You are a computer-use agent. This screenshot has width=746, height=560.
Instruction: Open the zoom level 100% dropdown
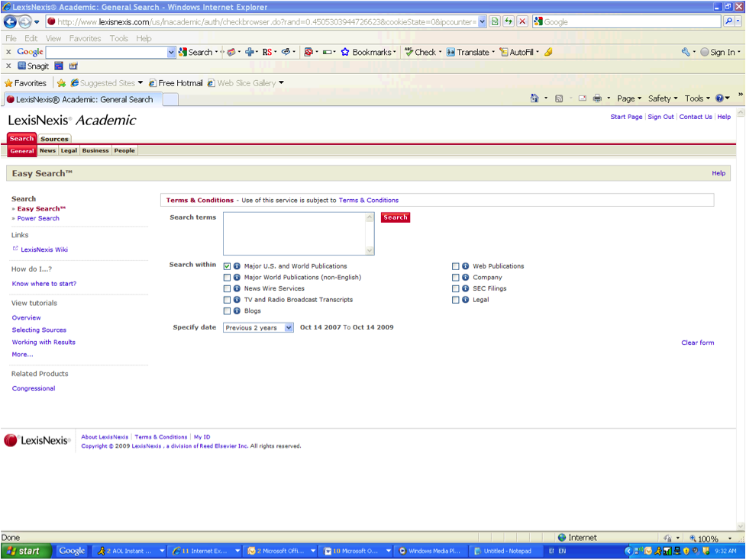[x=730, y=539]
